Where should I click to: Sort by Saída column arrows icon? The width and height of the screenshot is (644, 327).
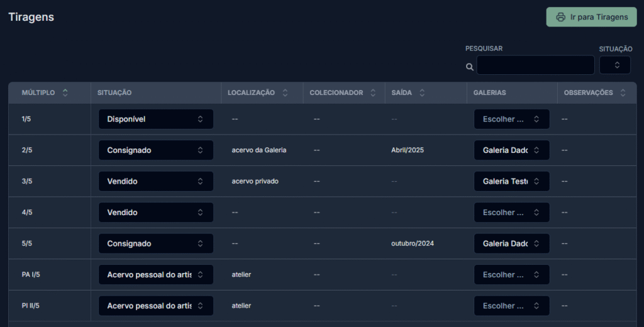point(422,92)
